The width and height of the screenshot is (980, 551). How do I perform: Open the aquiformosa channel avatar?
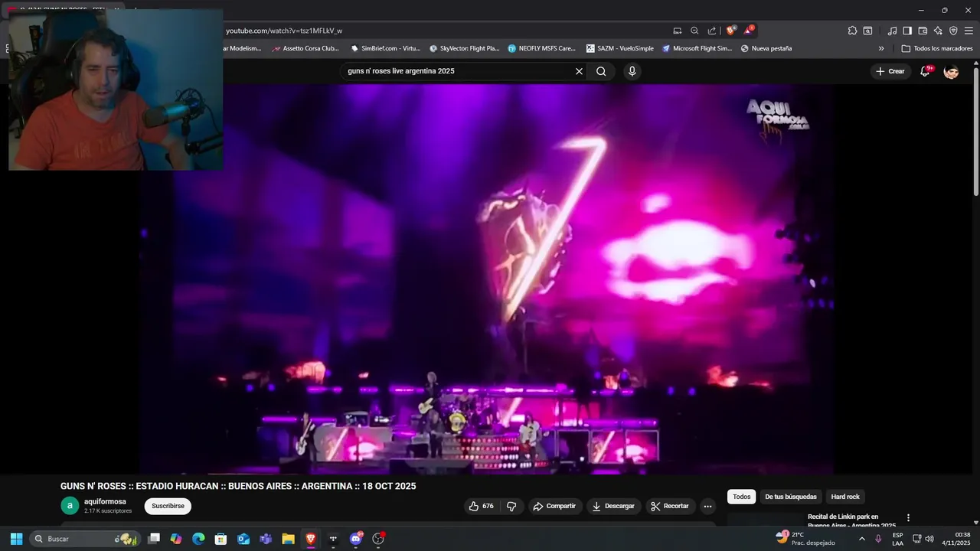pyautogui.click(x=70, y=506)
